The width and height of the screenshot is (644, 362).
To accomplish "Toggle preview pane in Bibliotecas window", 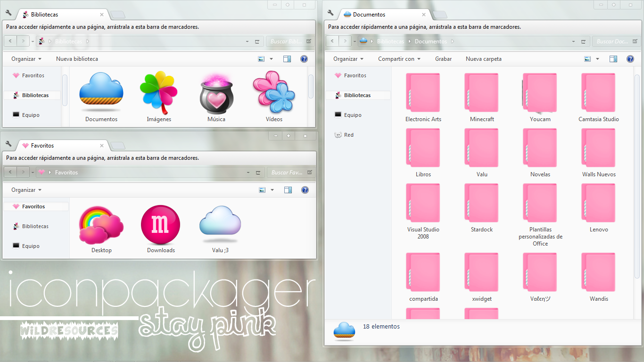I will point(287,59).
